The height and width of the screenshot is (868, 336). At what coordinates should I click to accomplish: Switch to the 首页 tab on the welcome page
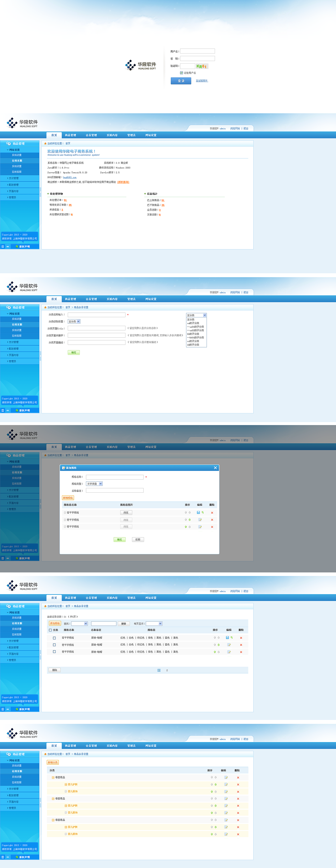click(x=54, y=135)
